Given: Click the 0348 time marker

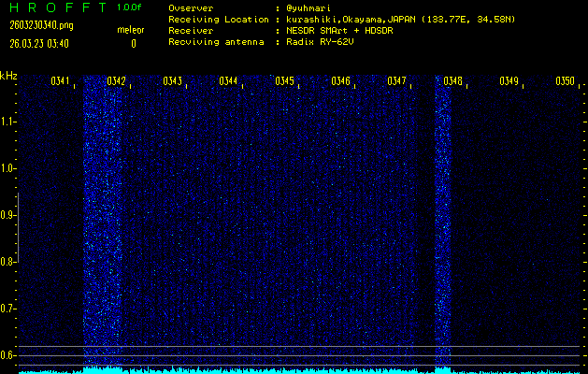Looking at the screenshot, I should pyautogui.click(x=453, y=81).
